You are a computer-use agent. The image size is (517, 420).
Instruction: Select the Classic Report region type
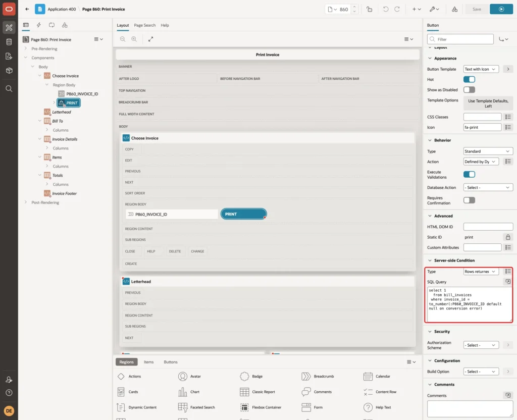point(257,392)
